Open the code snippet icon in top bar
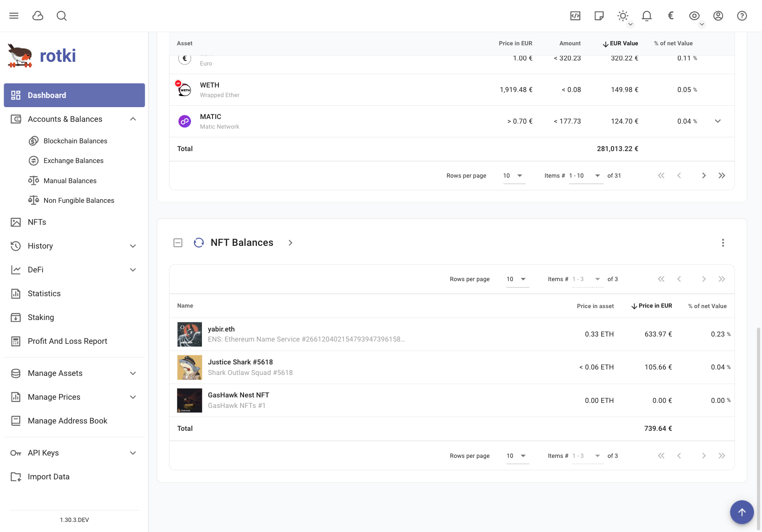The image size is (762, 532). coord(575,16)
